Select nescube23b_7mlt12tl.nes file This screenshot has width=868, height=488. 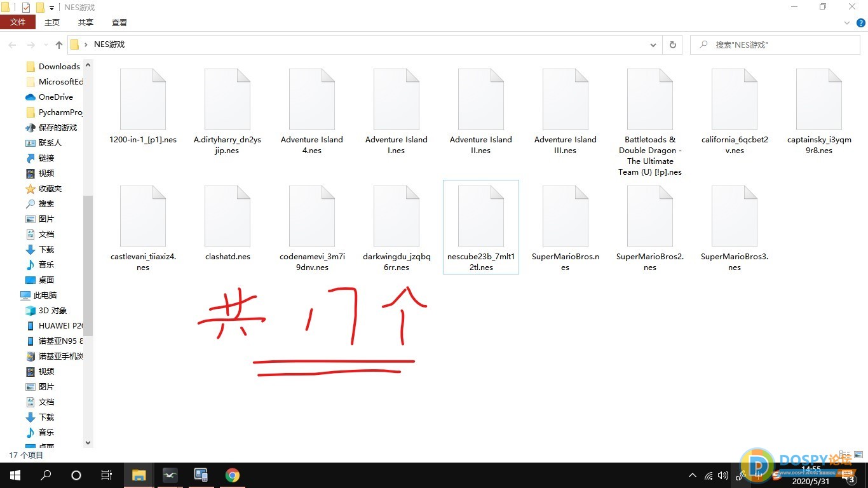point(481,227)
